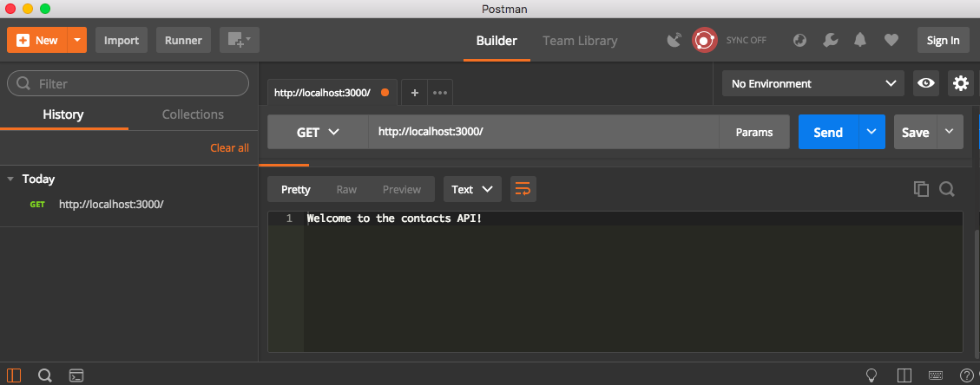
Task: Click the Import button
Action: click(122, 40)
